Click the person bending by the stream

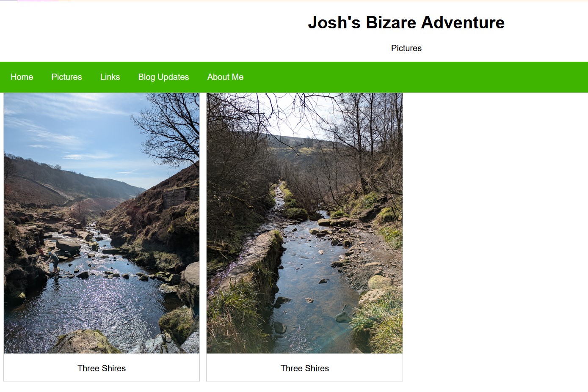(54, 263)
